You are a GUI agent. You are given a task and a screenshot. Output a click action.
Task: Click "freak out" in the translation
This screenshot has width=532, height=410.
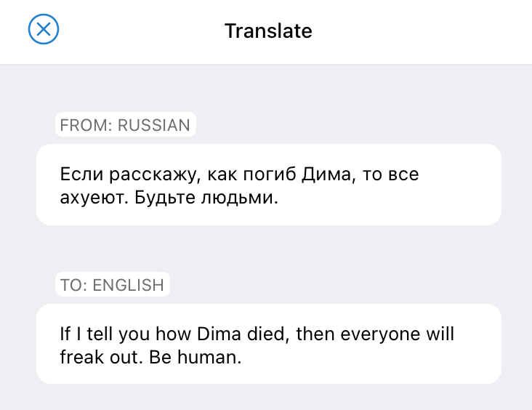(99, 357)
